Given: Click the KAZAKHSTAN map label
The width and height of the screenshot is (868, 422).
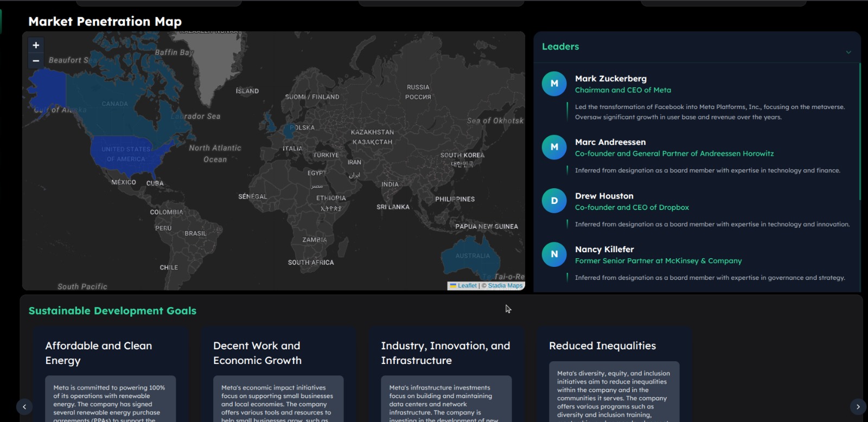Looking at the screenshot, I should pyautogui.click(x=372, y=132).
